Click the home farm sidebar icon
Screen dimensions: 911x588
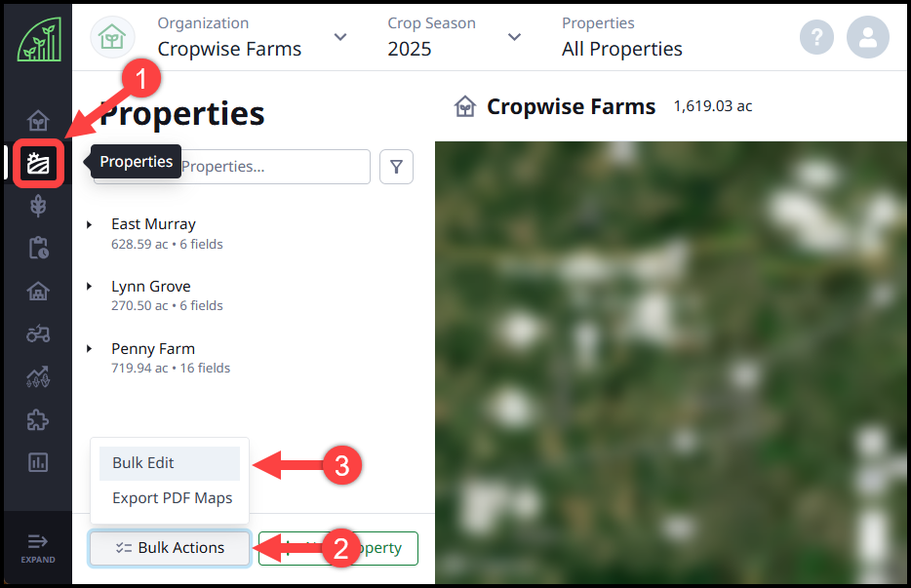(38, 121)
